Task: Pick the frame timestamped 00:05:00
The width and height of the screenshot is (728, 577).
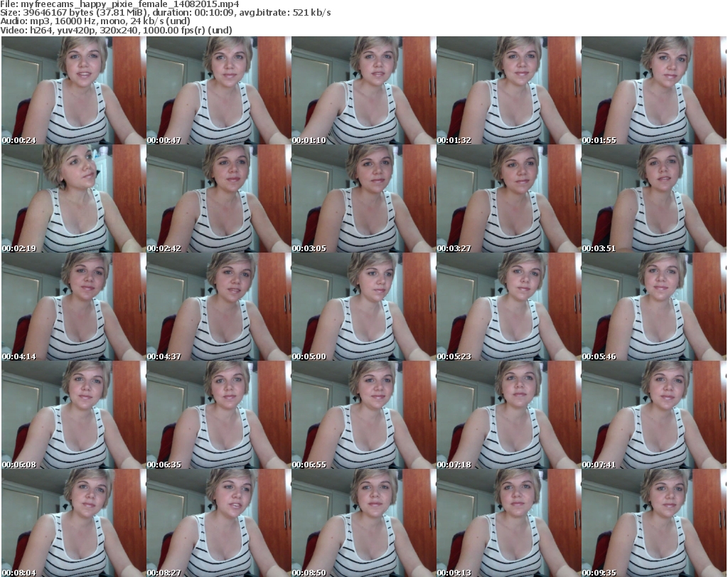Action: tap(364, 307)
